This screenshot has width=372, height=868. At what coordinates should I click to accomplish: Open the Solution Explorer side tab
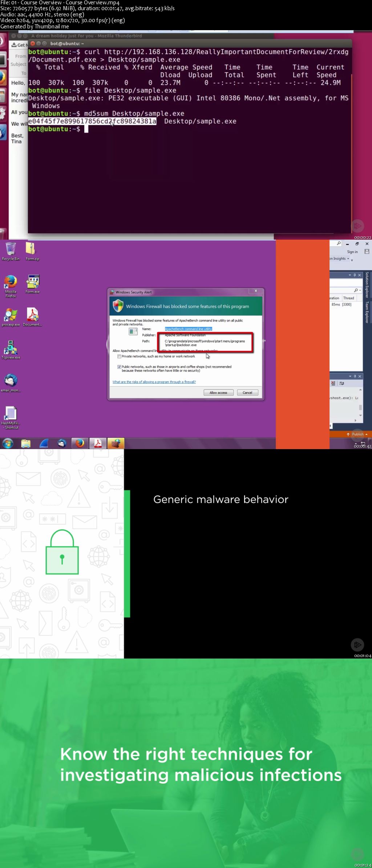coord(367,285)
